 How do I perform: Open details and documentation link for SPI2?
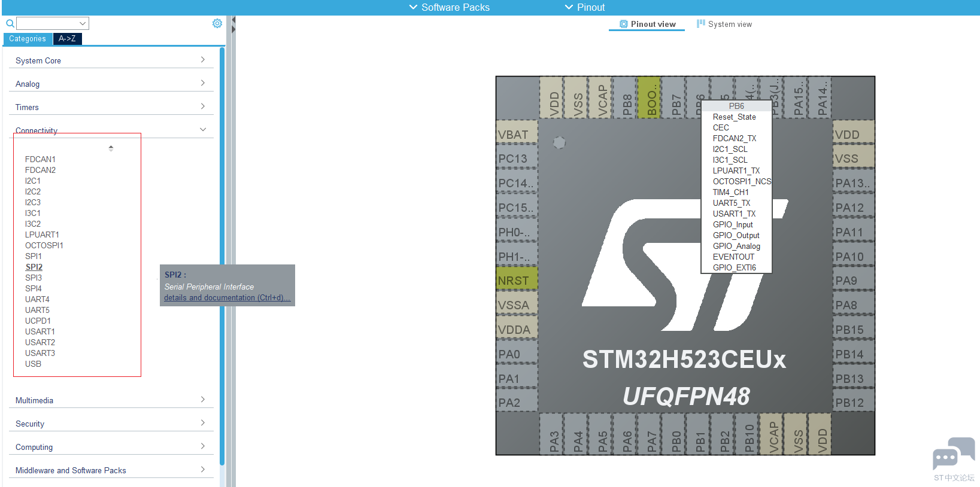pos(227,297)
